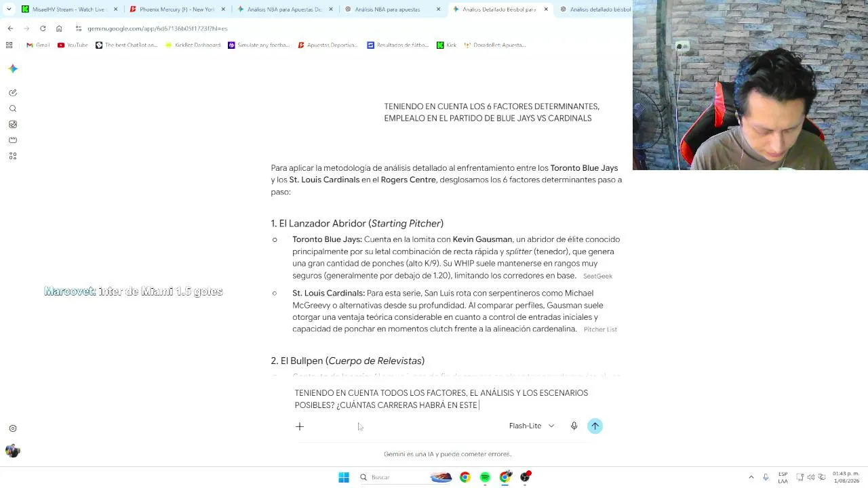Close the Phoenix Mercury tab
Viewport: 868px width, 488px height.
click(222, 9)
